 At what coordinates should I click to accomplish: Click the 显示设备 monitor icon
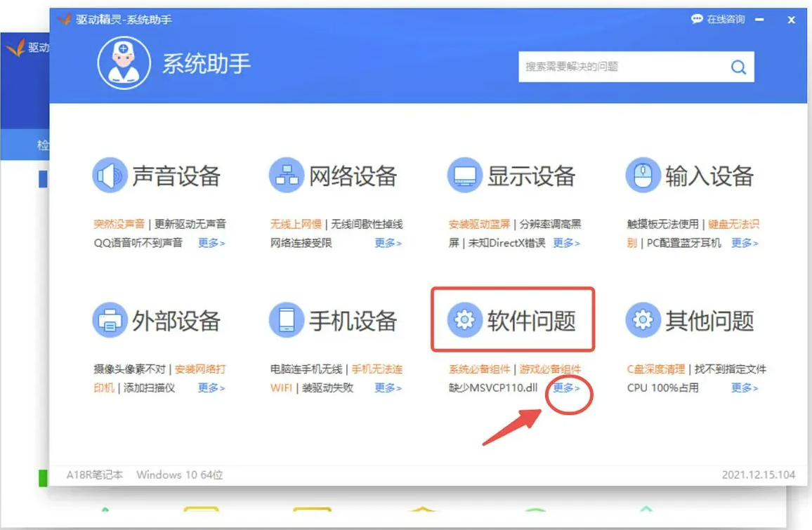(465, 175)
